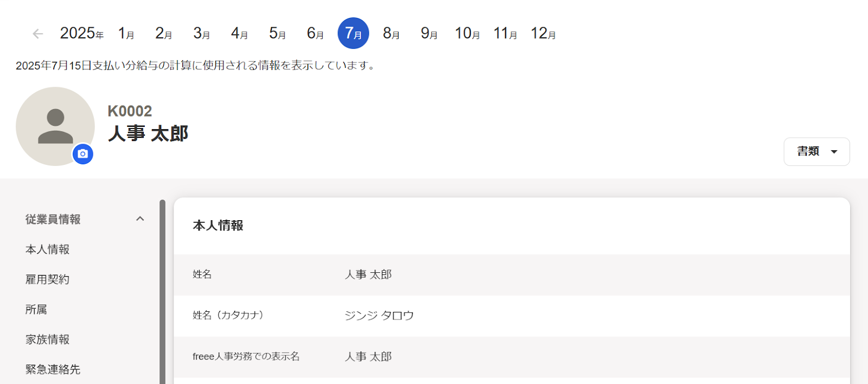Click the profile avatar placeholder image
Image resolution: width=868 pixels, height=384 pixels.
(x=55, y=126)
